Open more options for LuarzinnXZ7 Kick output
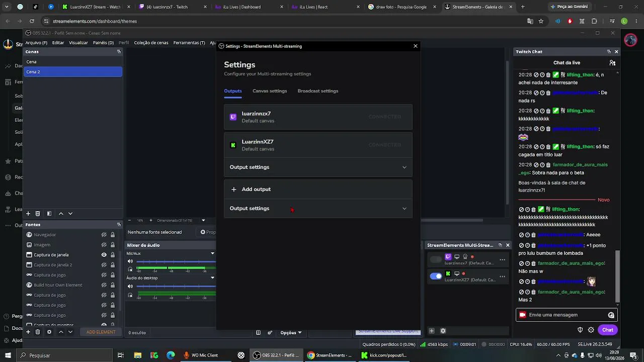Screen dimensions: 644x362 pos(502,277)
